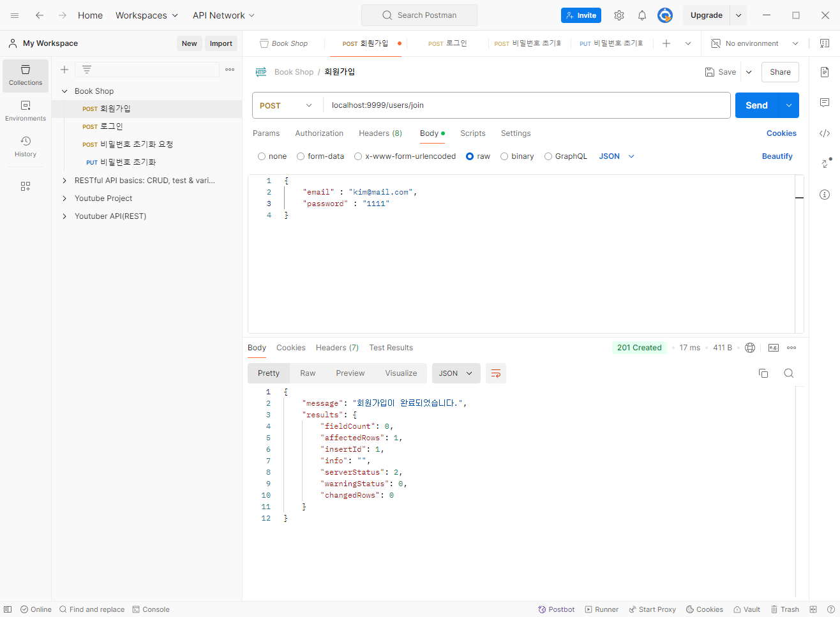Open the documentation icon in right sidebar
Image resolution: width=840 pixels, height=617 pixels.
(x=825, y=72)
